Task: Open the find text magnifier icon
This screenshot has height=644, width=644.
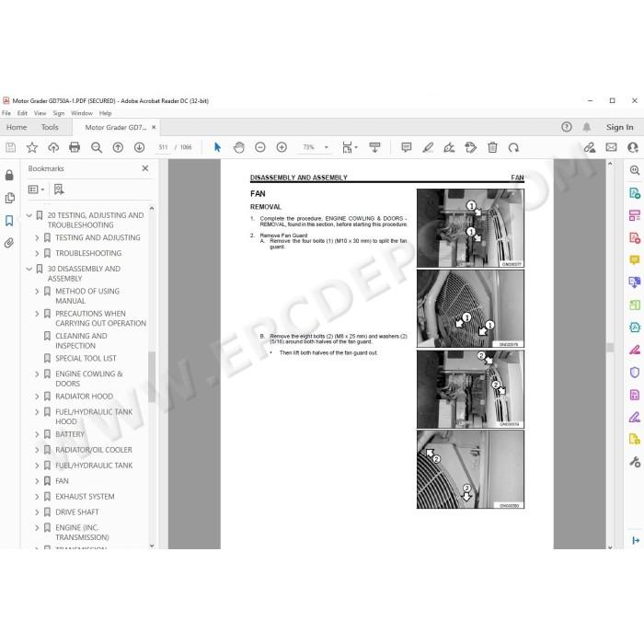Action: click(x=96, y=147)
